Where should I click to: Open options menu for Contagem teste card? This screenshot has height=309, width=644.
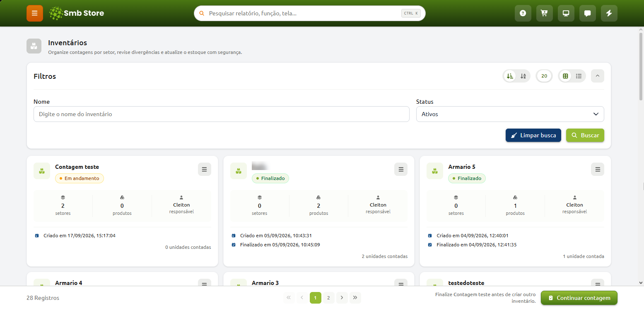(x=205, y=169)
